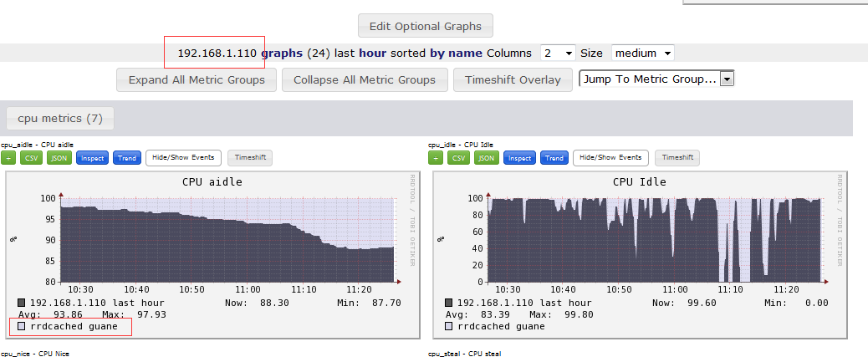Open the Size dropdown set to medium

click(x=642, y=53)
